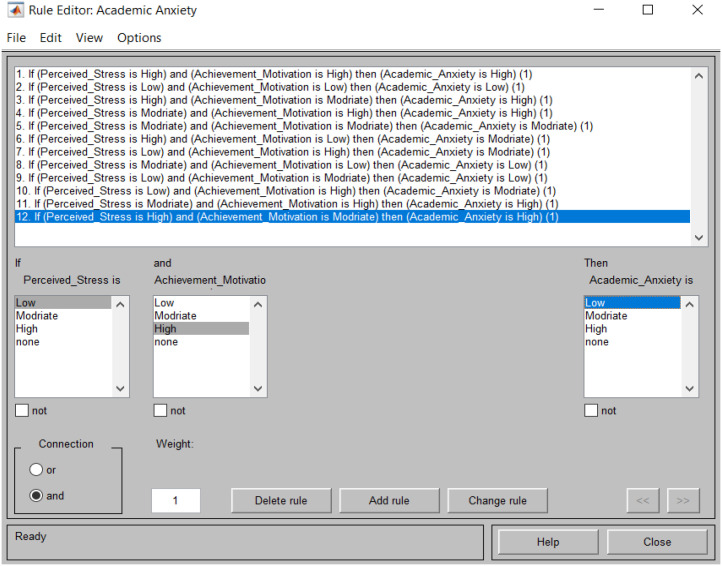
Task: Open the File menu
Action: [x=16, y=38]
